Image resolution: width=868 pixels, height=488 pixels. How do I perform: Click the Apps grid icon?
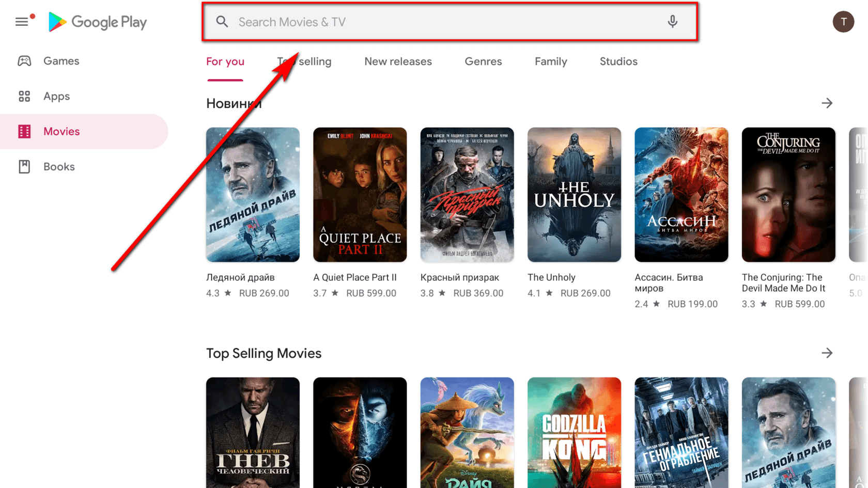[24, 97]
